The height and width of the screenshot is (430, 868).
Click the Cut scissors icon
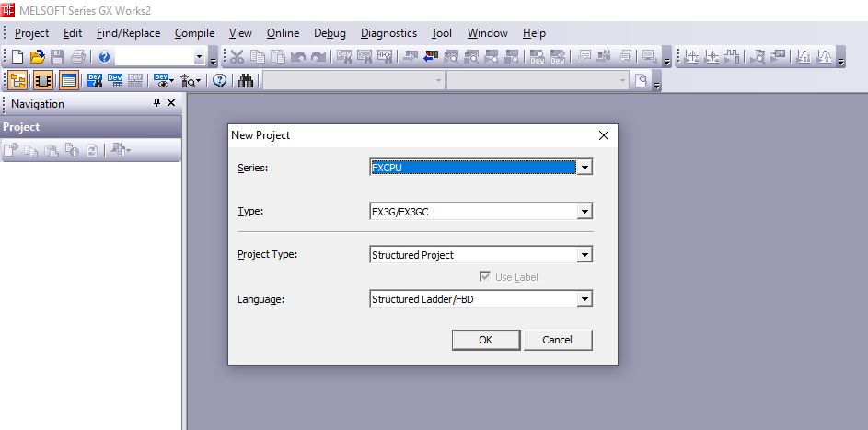(237, 56)
